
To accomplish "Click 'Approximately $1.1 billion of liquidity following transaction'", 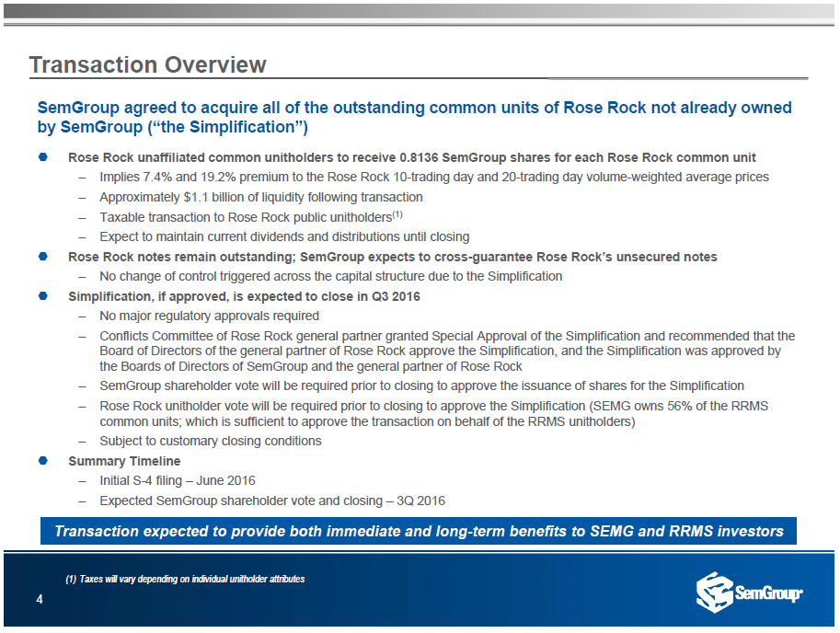I will coord(261,197).
